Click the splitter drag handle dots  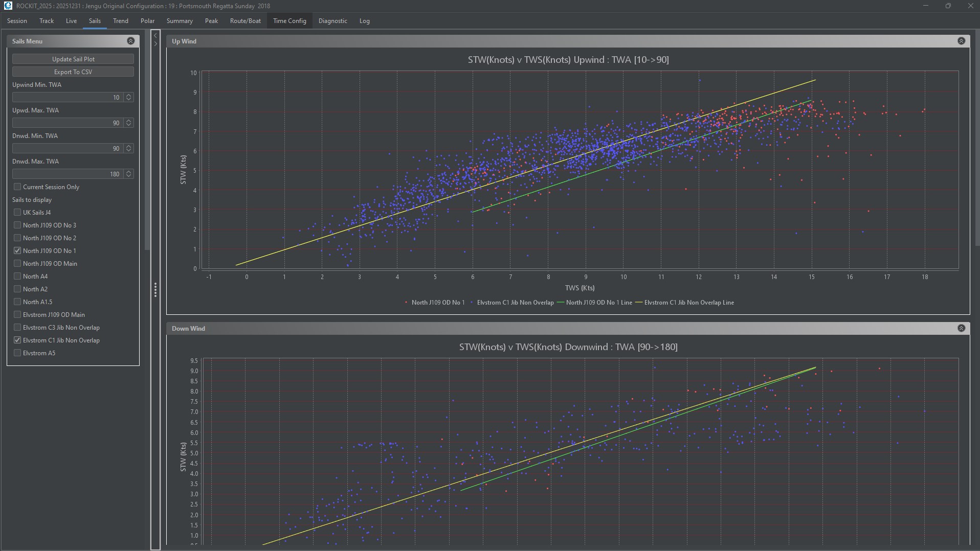(155, 290)
